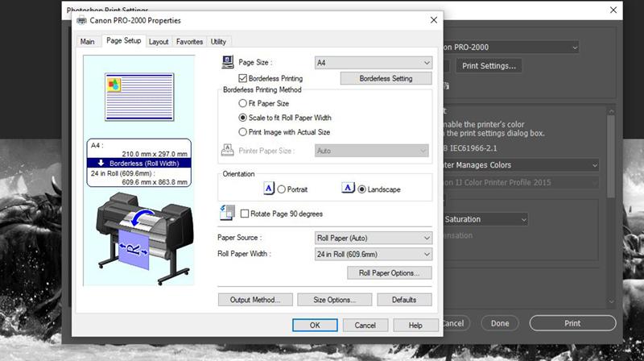Open the Color Printer Profile 2015 dropdown

coord(521,183)
